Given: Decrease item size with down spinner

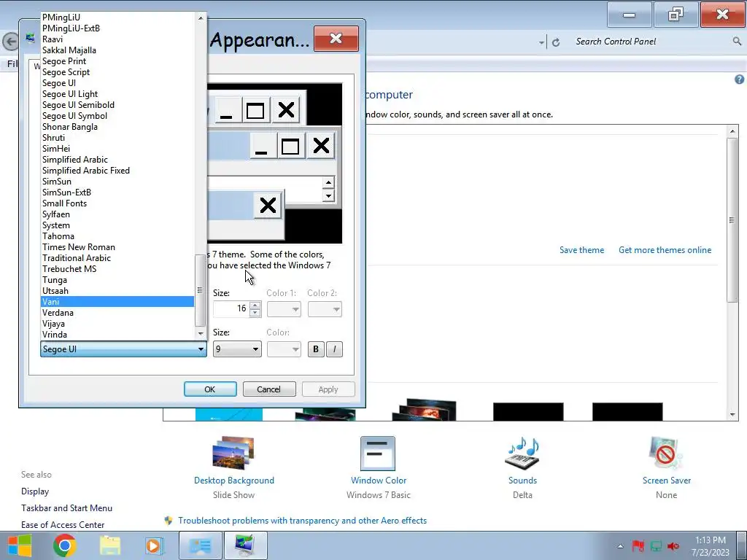Looking at the screenshot, I should click(x=255, y=313).
